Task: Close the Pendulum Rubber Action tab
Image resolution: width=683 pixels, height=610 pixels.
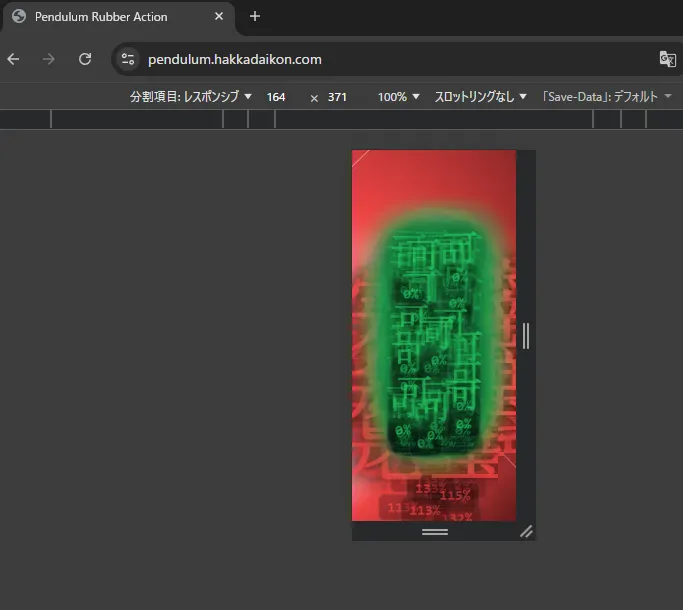Action: click(219, 17)
